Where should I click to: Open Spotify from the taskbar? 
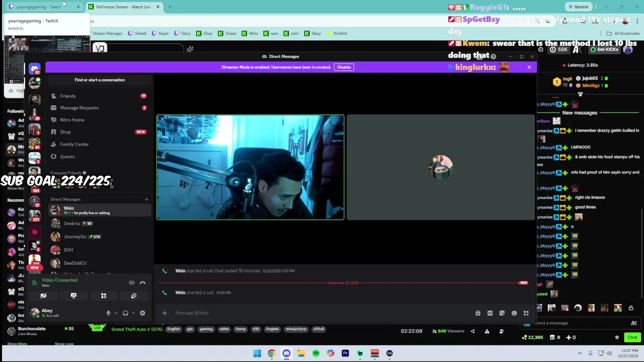click(x=316, y=353)
